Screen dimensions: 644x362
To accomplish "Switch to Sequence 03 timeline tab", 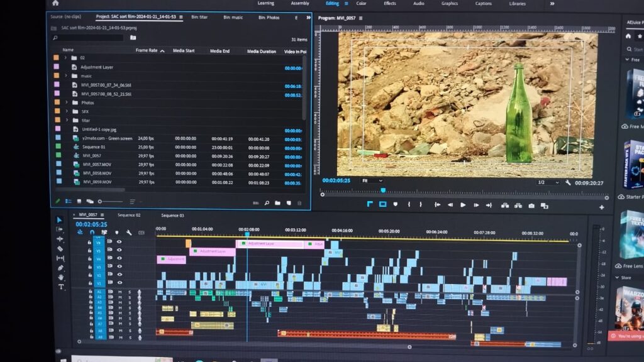I will pos(172,216).
